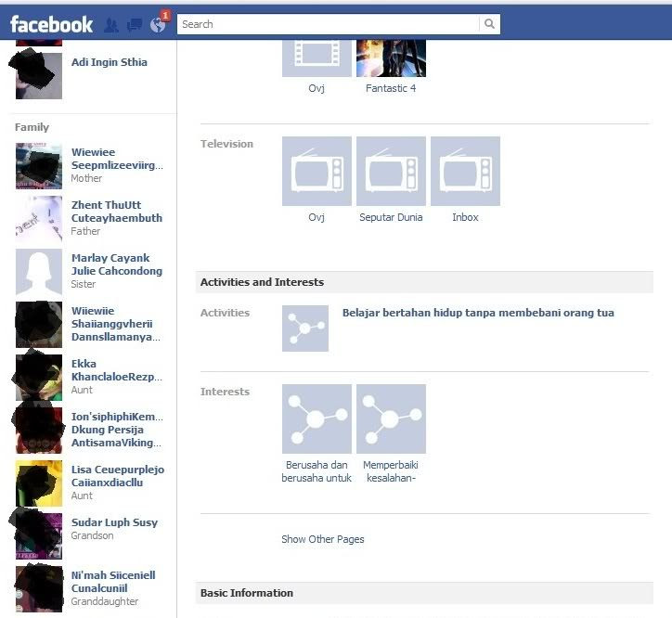Open Wiiewiie Shaiianggvherii name link

(x=116, y=324)
